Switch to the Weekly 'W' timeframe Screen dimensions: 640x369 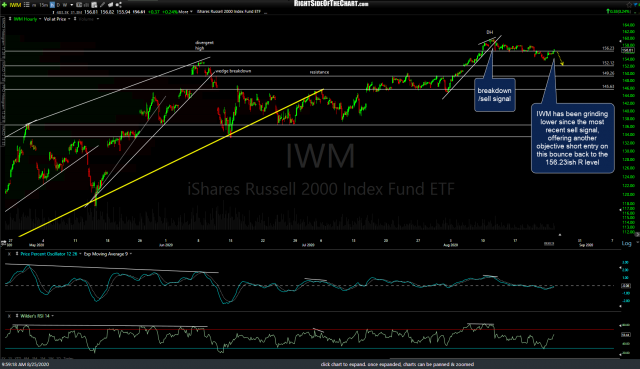click(x=65, y=5)
